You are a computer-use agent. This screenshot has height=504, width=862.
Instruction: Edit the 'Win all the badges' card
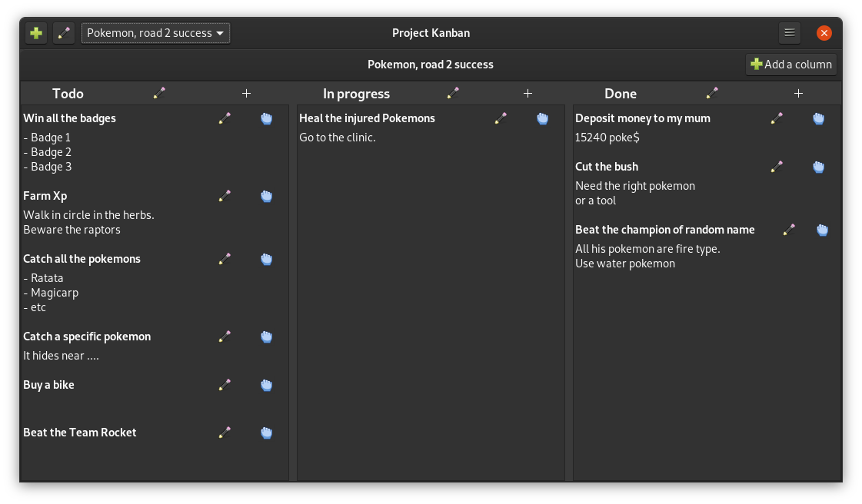point(225,118)
